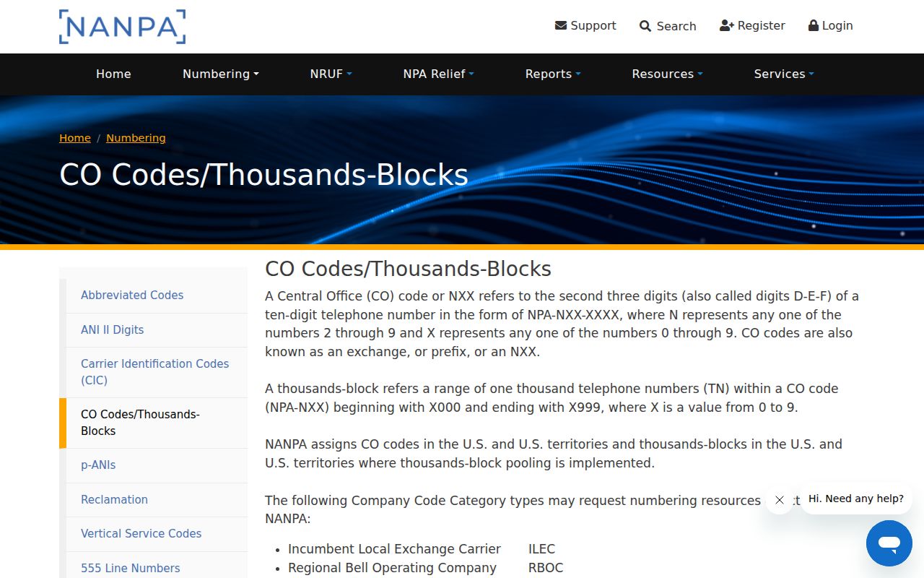Open Reclamation in the sidebar

pos(157,500)
